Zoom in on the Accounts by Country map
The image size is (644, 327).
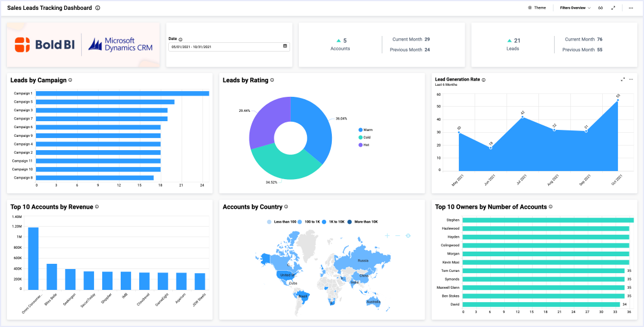tap(388, 235)
